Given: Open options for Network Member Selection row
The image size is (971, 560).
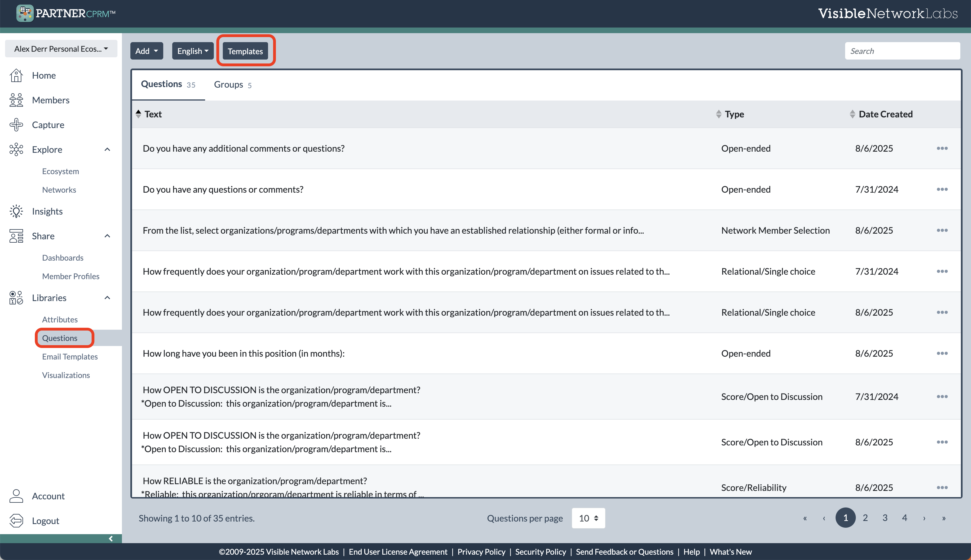Looking at the screenshot, I should [x=942, y=230].
